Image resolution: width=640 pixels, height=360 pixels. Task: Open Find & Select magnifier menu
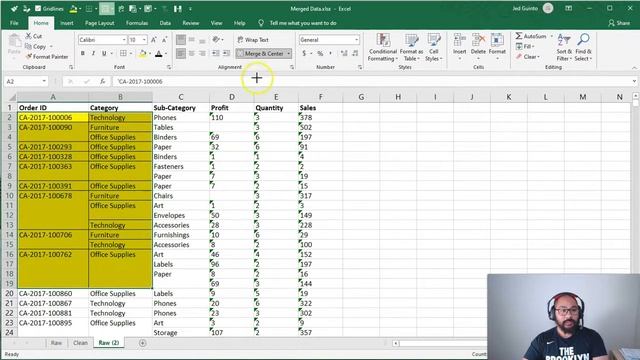coord(583,47)
